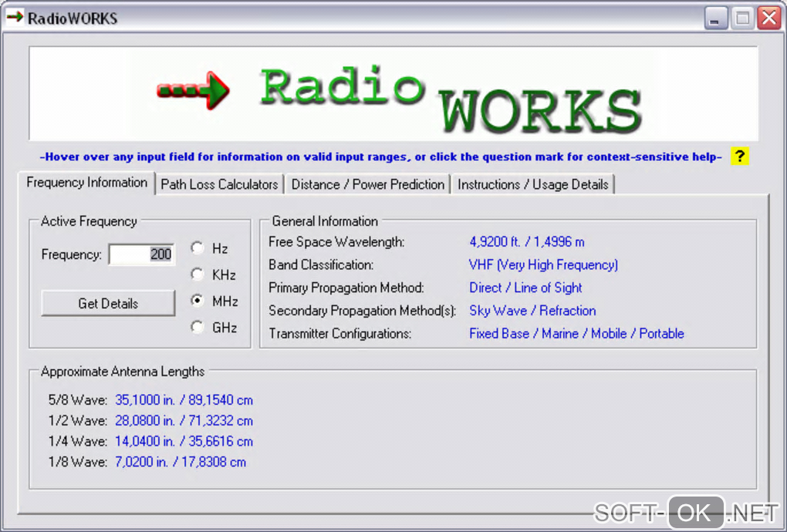Click the Primary Propagation Method label
This screenshot has height=532, width=787.
pos(346,288)
